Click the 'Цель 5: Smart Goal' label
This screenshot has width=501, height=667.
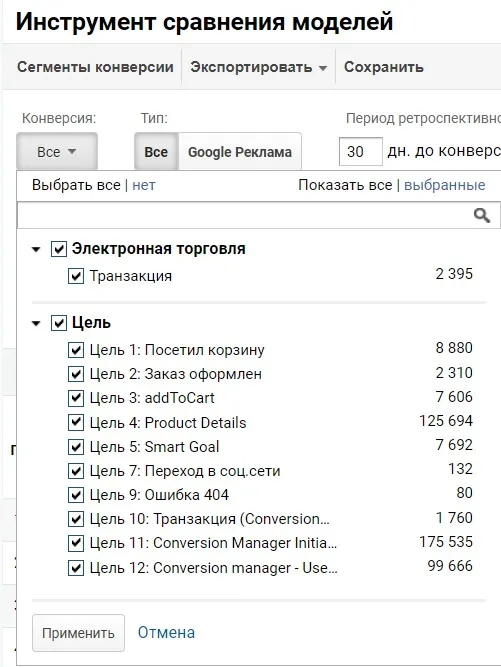(x=154, y=447)
